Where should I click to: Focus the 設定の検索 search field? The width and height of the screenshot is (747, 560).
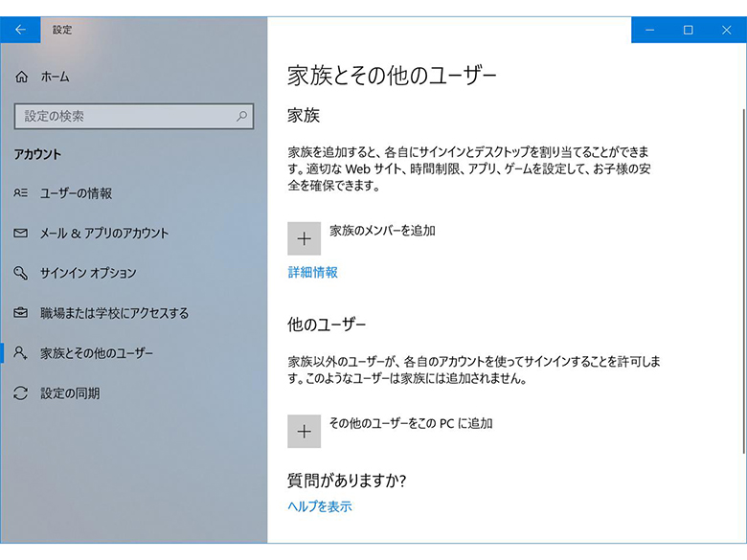tap(124, 116)
